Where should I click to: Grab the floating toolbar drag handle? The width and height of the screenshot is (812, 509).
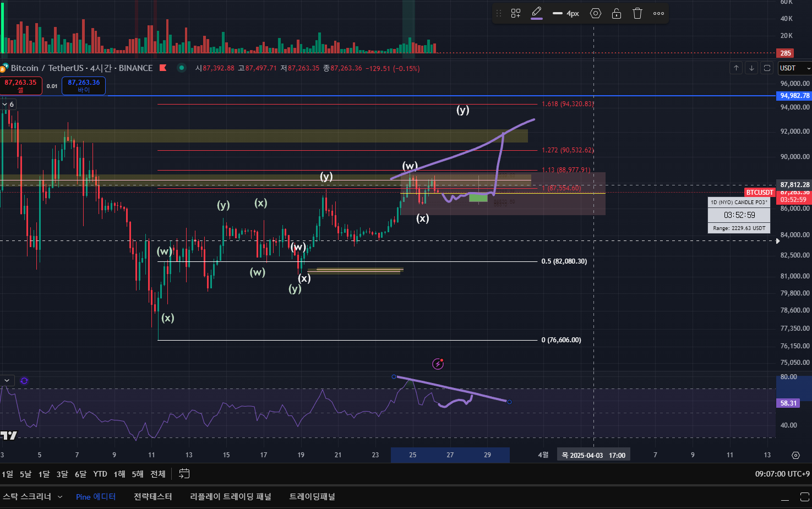tap(499, 13)
